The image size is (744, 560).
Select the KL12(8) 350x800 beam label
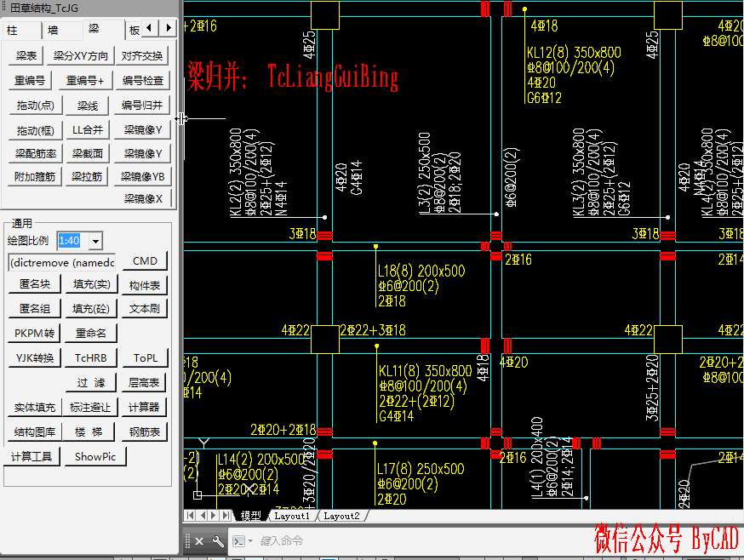point(574,53)
